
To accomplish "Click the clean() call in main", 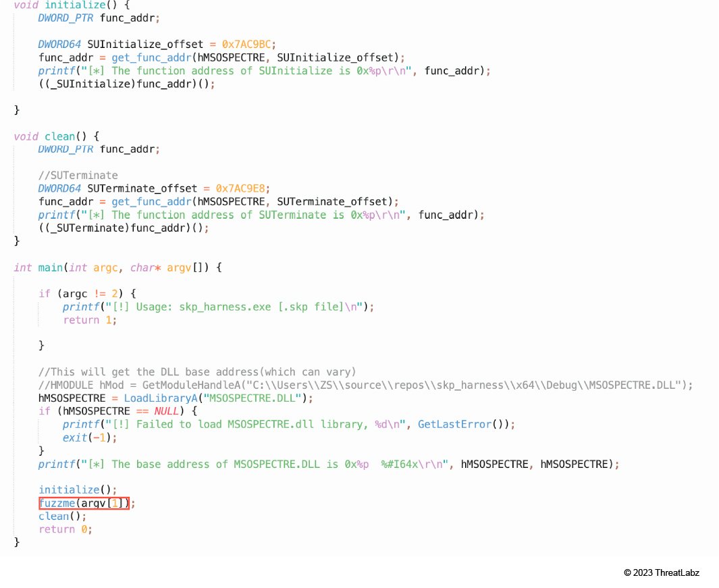I will (62, 516).
